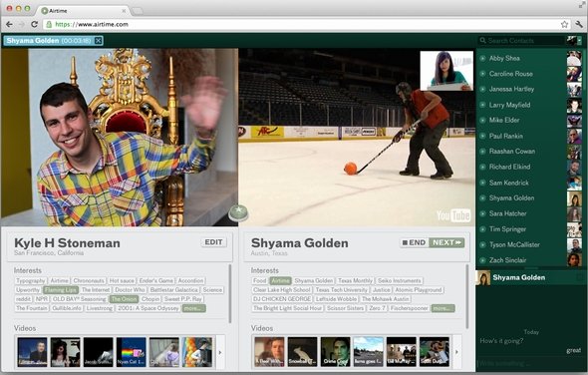
Task: Click the status icon beside Zach Sinclair
Action: tap(482, 260)
